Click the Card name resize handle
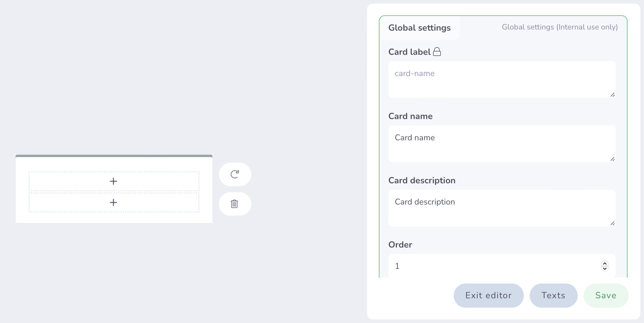This screenshot has height=323, width=644. click(612, 159)
